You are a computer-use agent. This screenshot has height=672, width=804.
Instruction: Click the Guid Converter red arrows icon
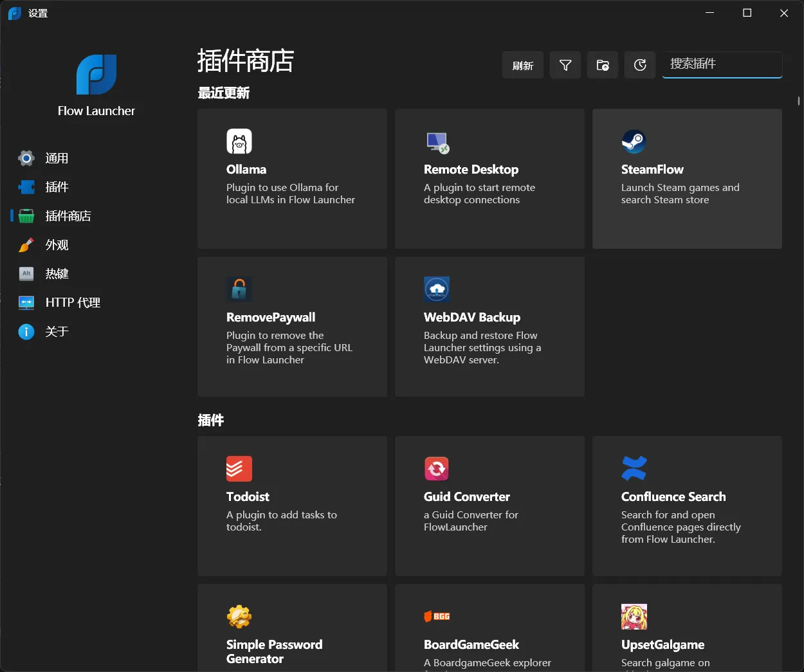click(x=437, y=469)
